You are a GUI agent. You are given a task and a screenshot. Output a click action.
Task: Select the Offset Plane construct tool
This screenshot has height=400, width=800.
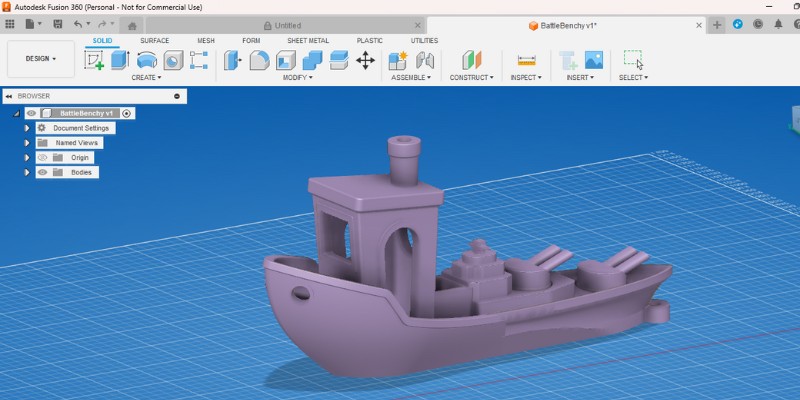pos(471,60)
